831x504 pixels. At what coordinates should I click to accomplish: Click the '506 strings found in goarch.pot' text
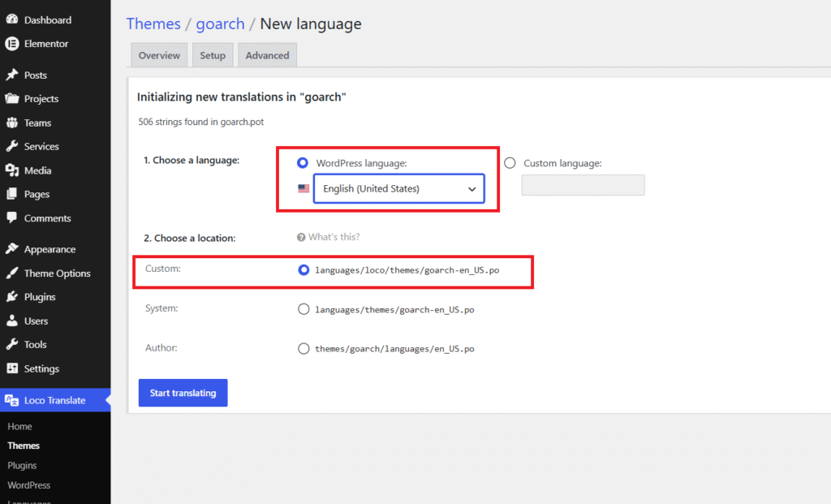click(x=201, y=122)
